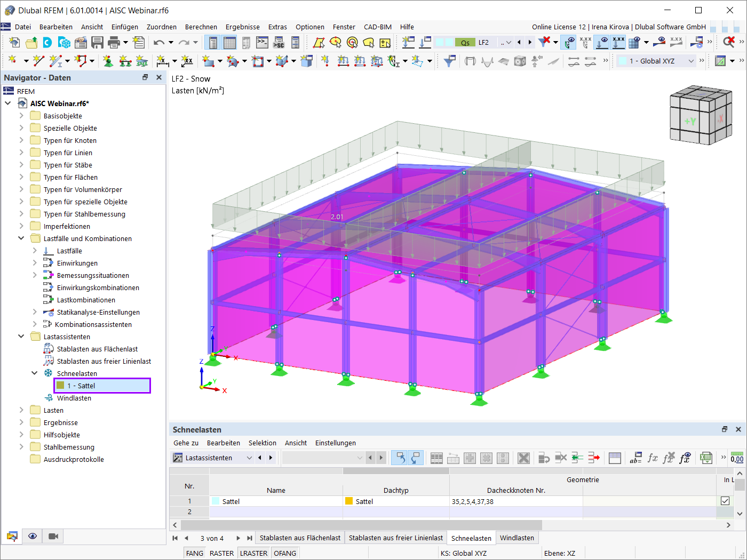The height and width of the screenshot is (560, 747).
Task: Open the table's Gehe zu menu
Action: point(186,443)
